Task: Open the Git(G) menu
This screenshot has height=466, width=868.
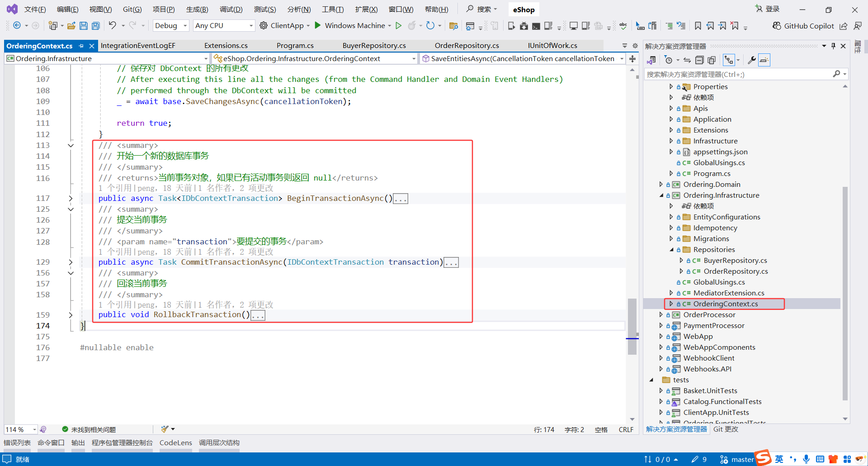Action: click(x=132, y=10)
